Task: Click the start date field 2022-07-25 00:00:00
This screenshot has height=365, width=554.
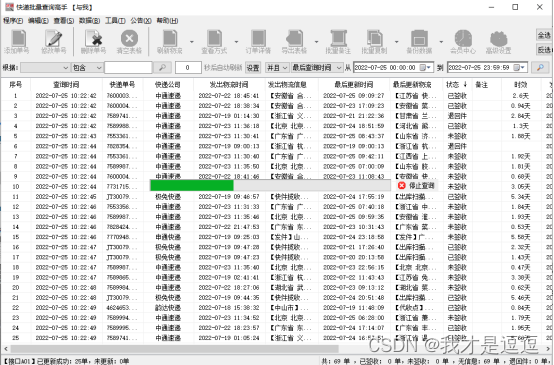Action: (393, 67)
